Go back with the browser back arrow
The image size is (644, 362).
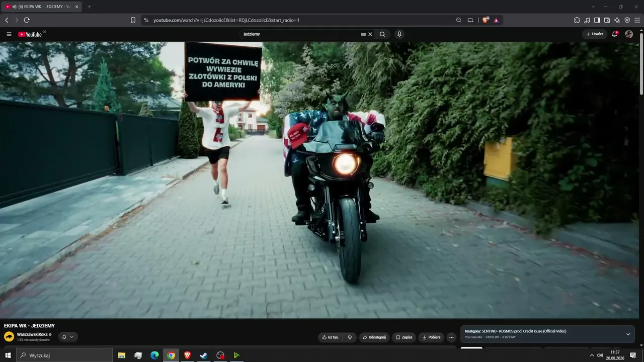(7, 20)
